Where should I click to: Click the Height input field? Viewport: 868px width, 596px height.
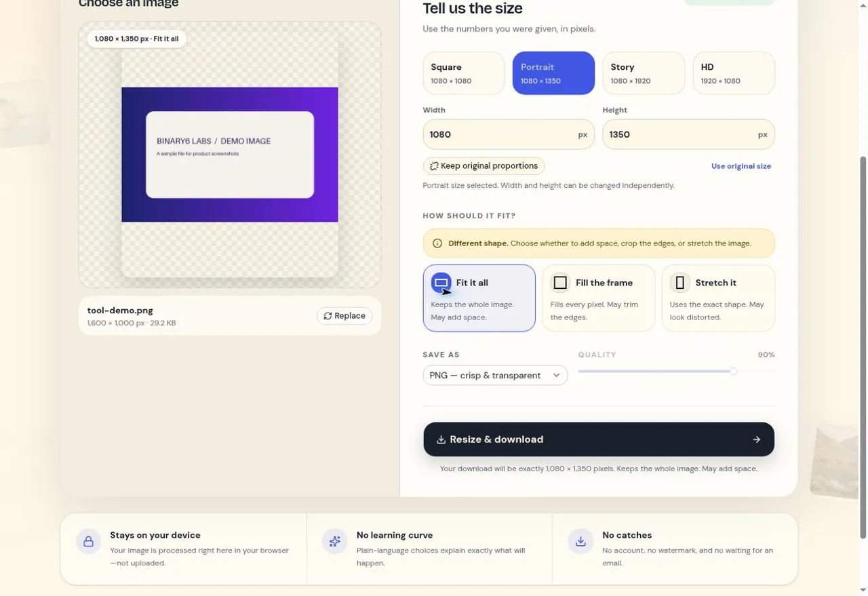coord(688,134)
